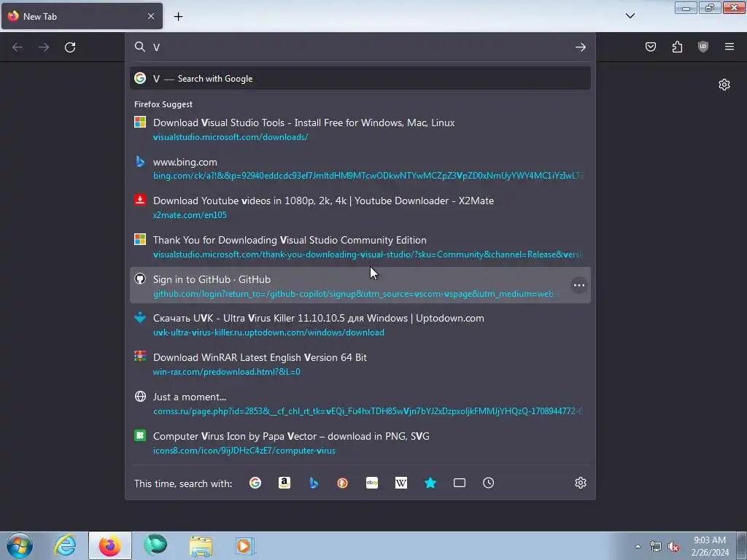
Task: Click inside the address bar text field
Action: click(x=362, y=47)
